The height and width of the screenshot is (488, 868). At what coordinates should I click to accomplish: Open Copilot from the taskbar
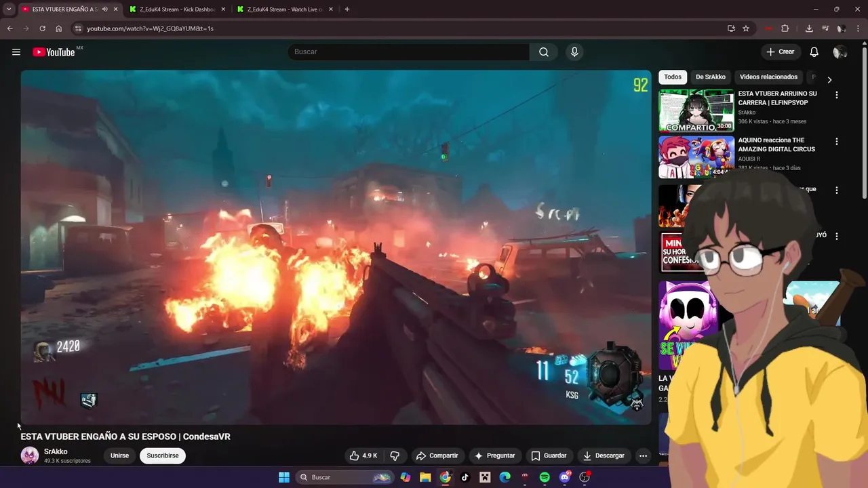(x=406, y=477)
